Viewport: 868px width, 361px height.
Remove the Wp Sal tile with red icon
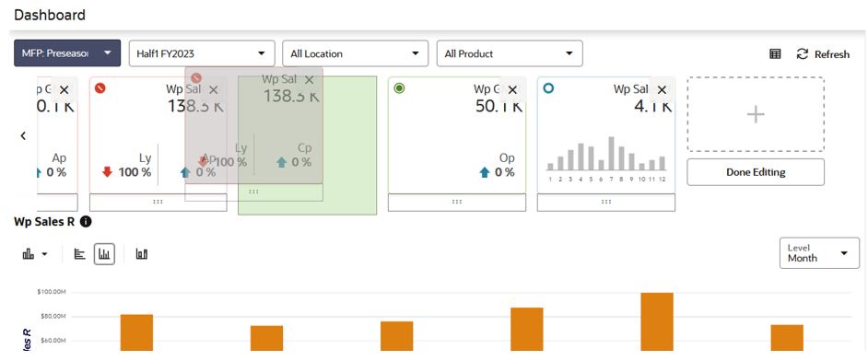(x=213, y=89)
